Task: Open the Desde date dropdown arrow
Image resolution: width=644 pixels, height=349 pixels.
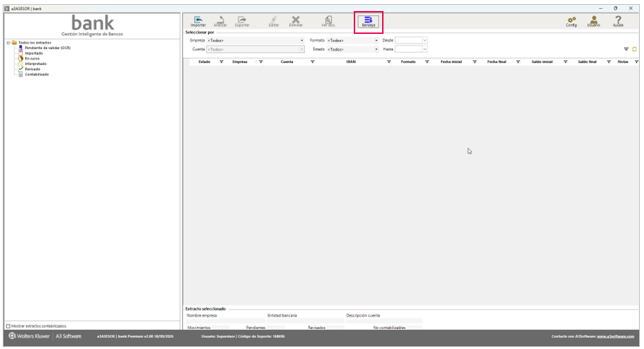Action: (425, 41)
